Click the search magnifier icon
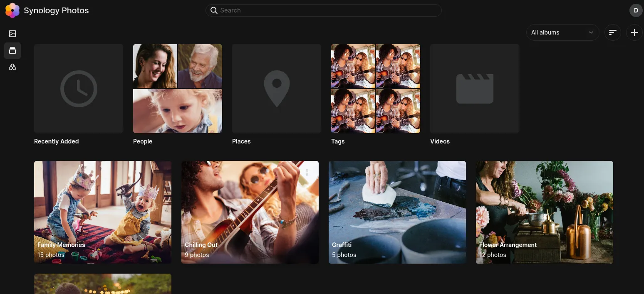This screenshot has height=294, width=644. coord(214,10)
